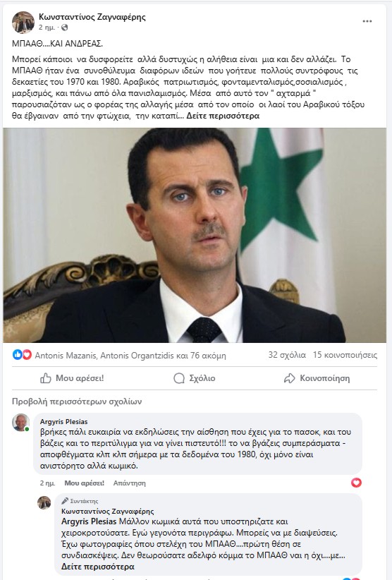This screenshot has width=392, height=580.
Task: Expand Προβολή περισσότερων σχολίων
Action: (x=77, y=401)
